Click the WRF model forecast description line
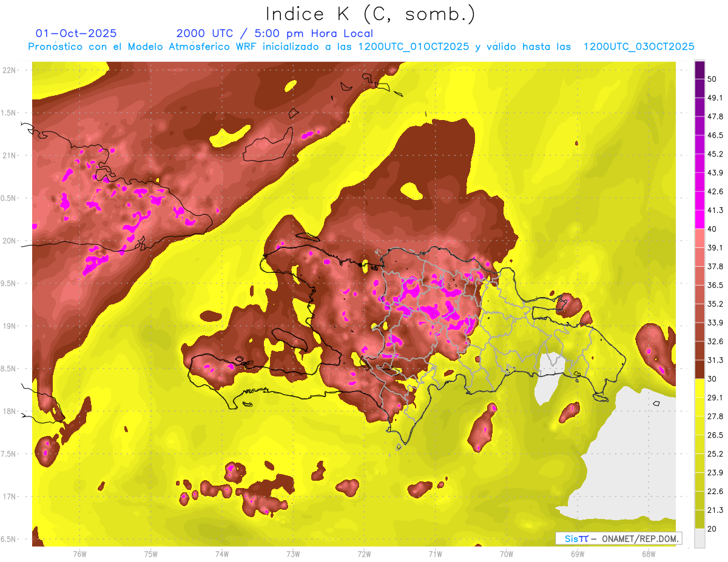 [361, 47]
